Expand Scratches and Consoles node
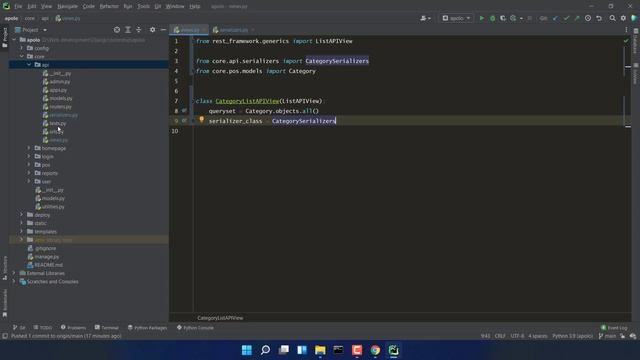The height and width of the screenshot is (360, 640). tap(14, 282)
